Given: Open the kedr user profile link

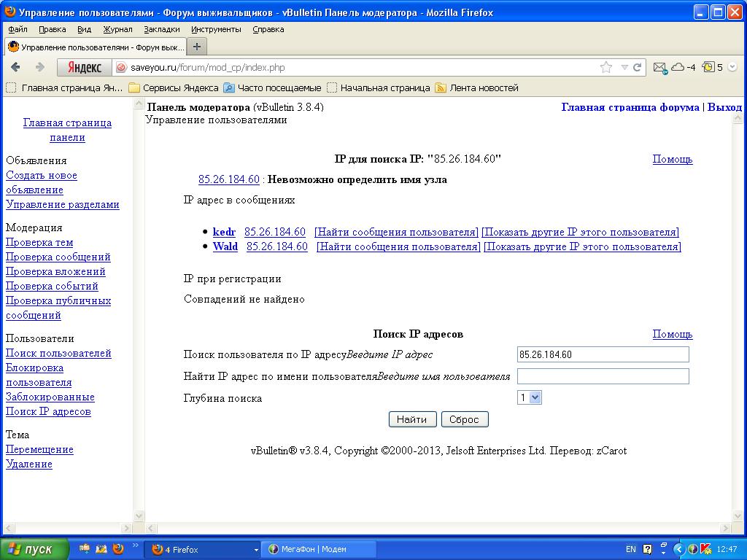Looking at the screenshot, I should 224,232.
